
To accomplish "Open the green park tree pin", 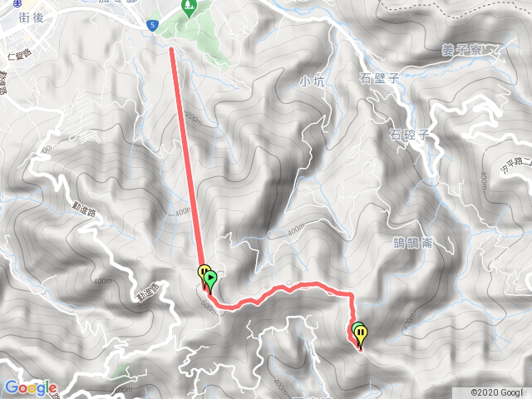I will tap(189, 8).
